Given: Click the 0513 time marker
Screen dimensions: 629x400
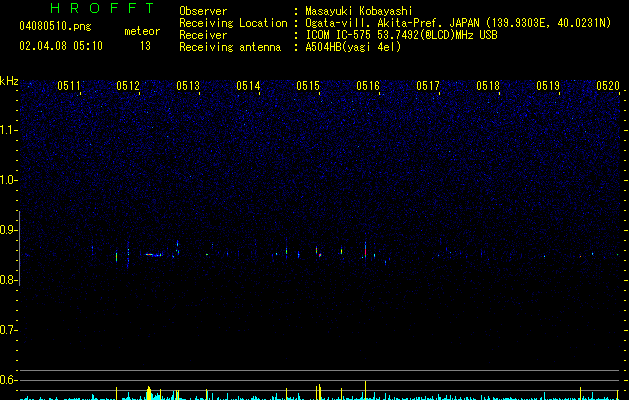Looking at the screenshot, I should [188, 86].
